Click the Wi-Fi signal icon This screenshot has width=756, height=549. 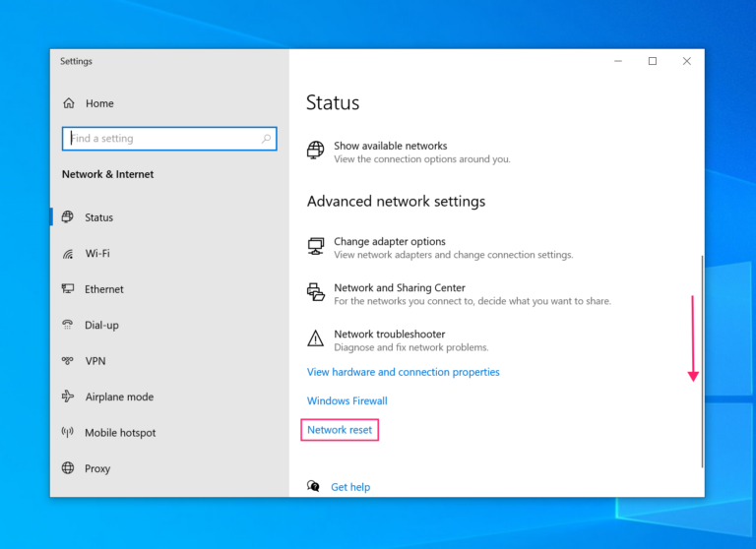click(68, 254)
